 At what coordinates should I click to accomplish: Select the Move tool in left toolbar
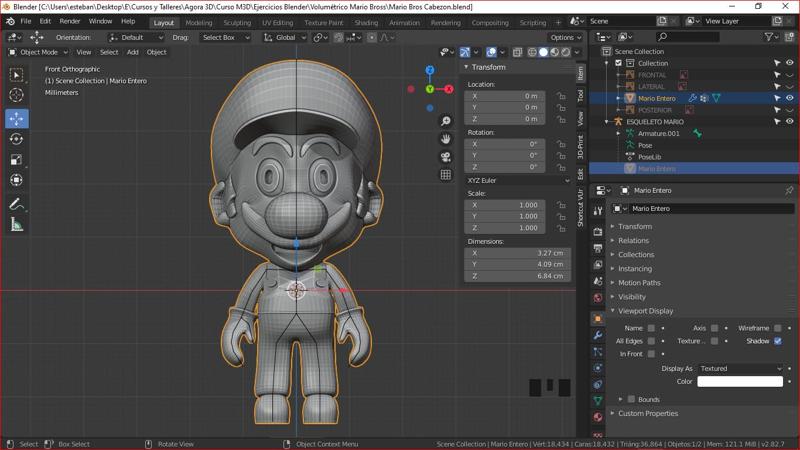tap(16, 118)
